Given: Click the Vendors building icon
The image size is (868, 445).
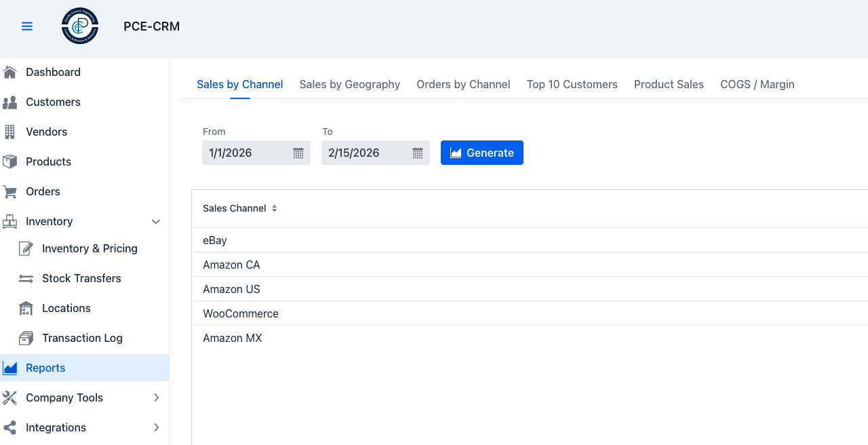Looking at the screenshot, I should (x=9, y=132).
